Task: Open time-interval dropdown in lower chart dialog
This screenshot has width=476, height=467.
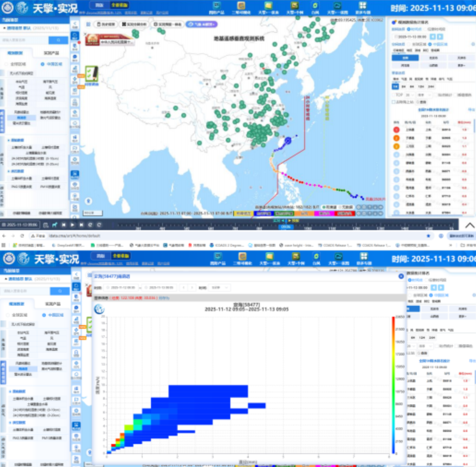Action: [x=219, y=287]
